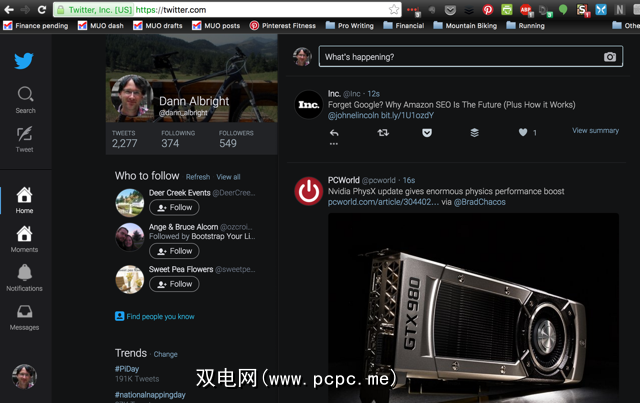Click View all suggestions
Screen dimensions: 640x403
[x=228, y=177]
